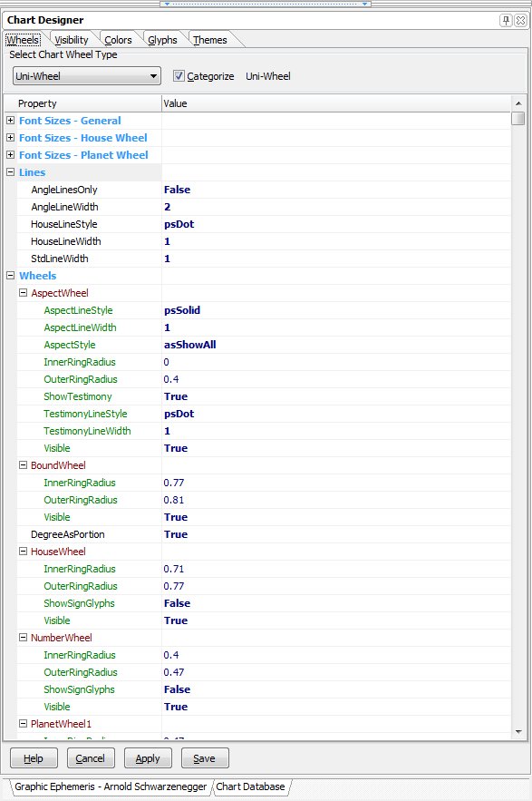Collapse the Wheels category
The width and height of the screenshot is (532, 801).
10,276
